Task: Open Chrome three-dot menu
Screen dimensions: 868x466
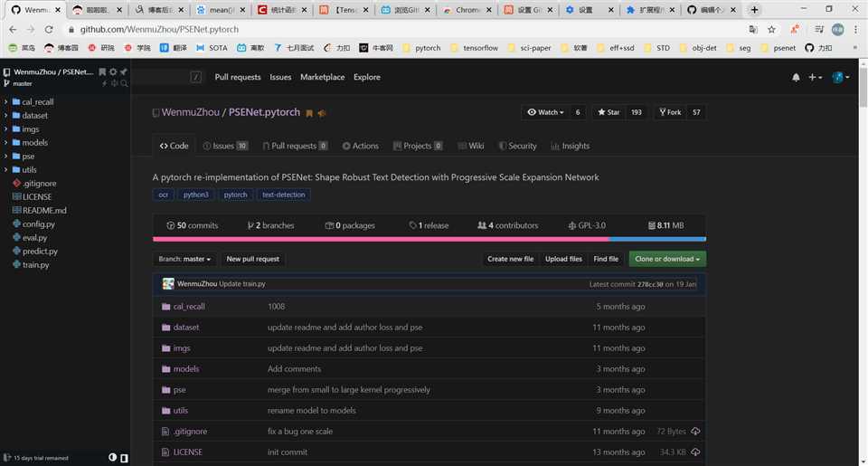Action: [x=856, y=29]
